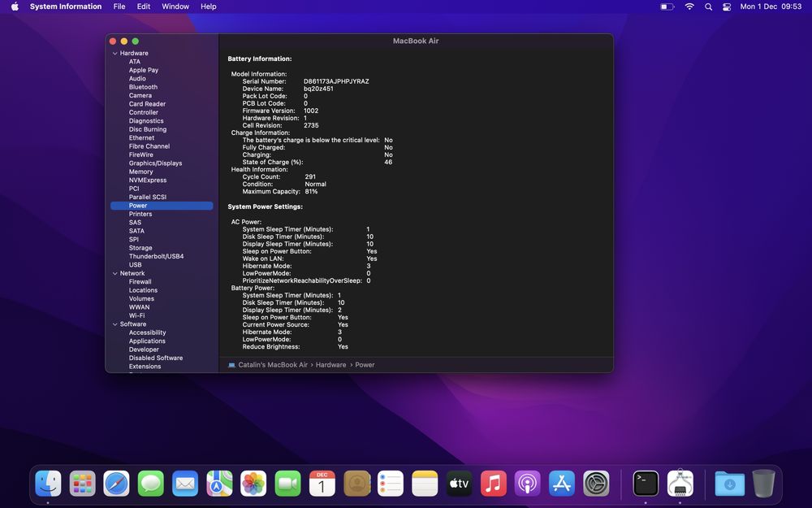Select Disabled Software in sidebar
This screenshot has width=812, height=508.
pos(155,358)
